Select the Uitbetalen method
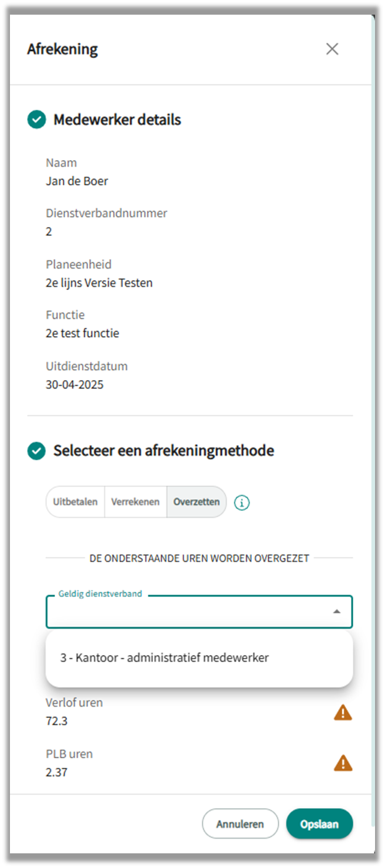This screenshot has height=868, width=385. click(75, 502)
